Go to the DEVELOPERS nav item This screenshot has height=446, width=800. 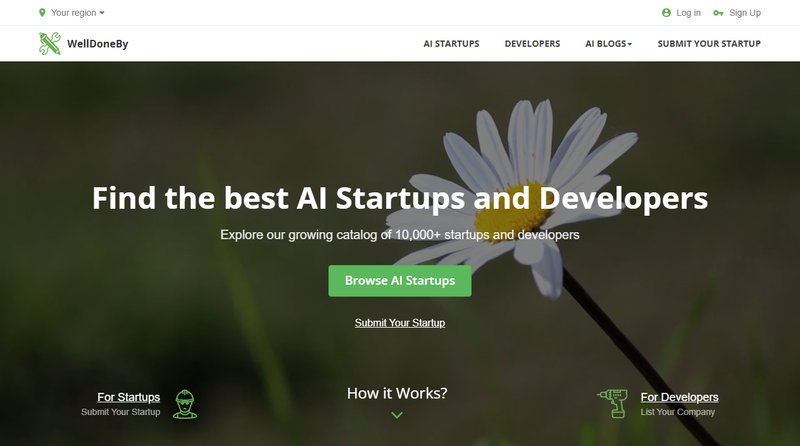532,44
